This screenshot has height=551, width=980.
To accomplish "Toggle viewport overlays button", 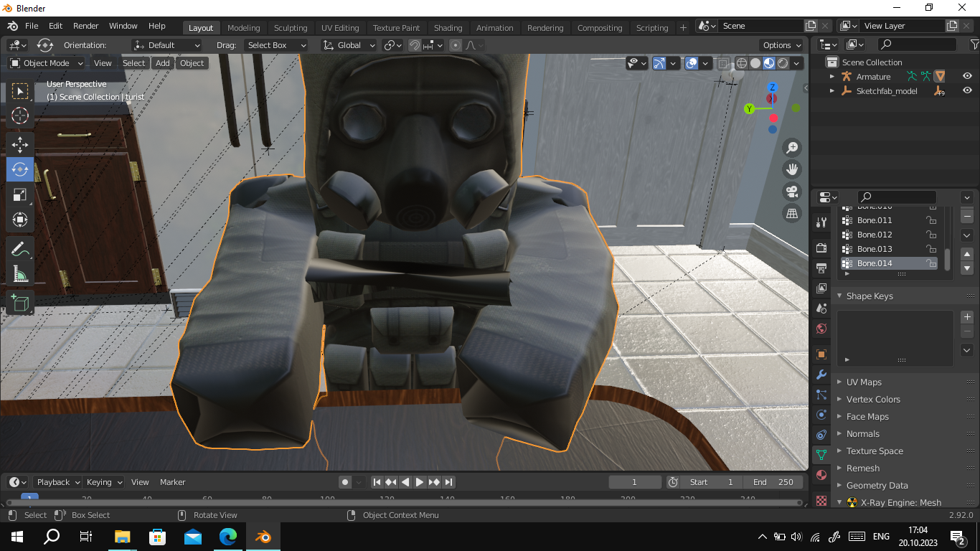I will coord(692,63).
